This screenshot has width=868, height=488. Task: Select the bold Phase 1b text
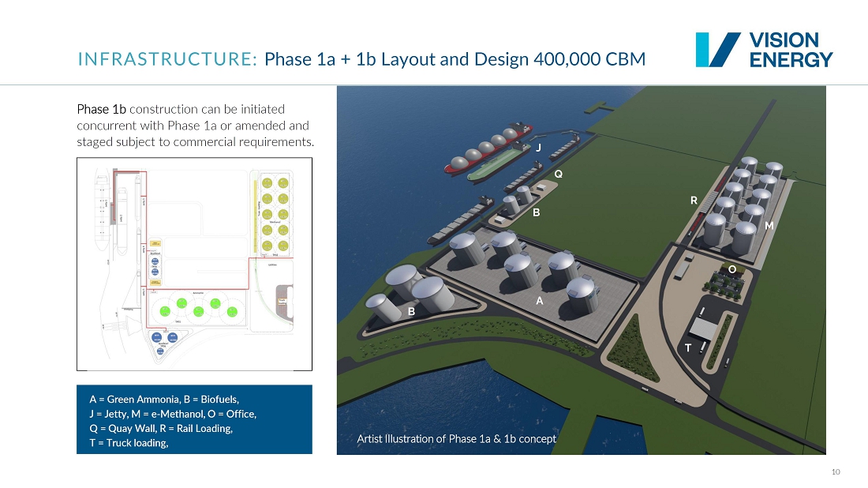(x=101, y=109)
